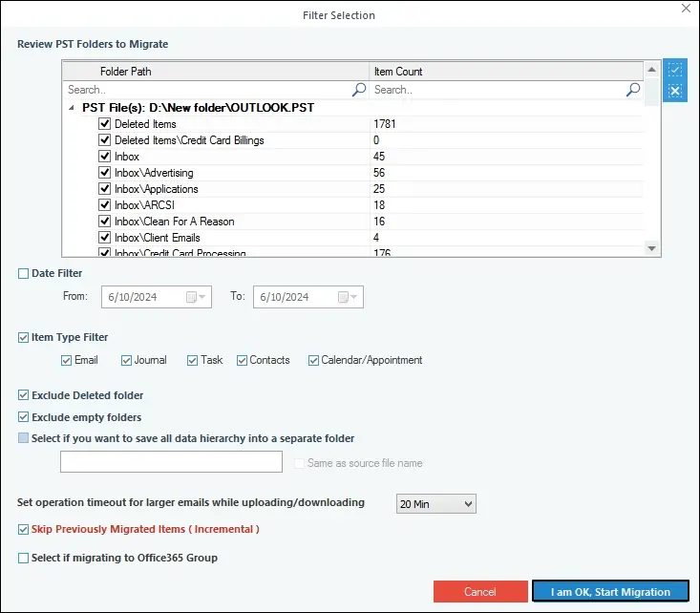Check Same as source file name
This screenshot has height=613, width=700.
pyautogui.click(x=299, y=463)
